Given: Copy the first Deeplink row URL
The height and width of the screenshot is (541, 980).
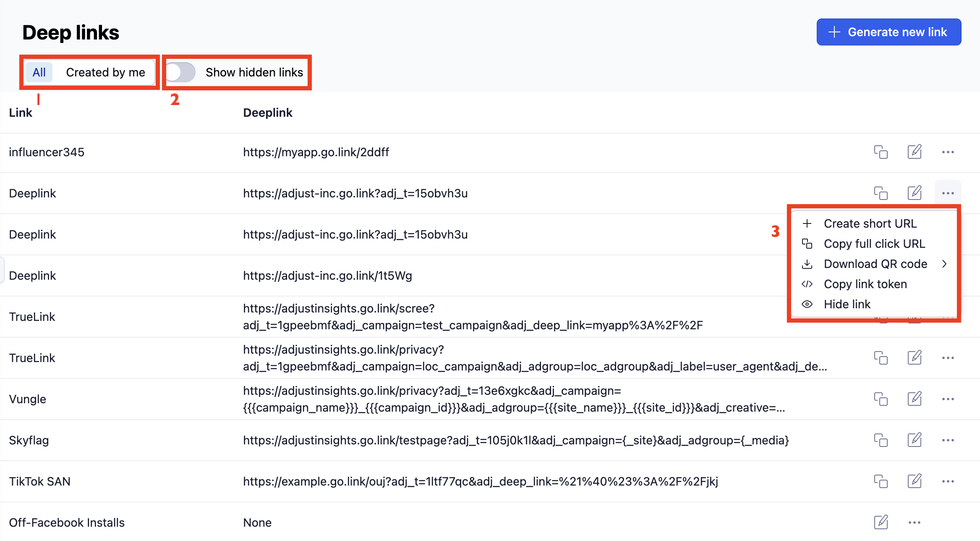Looking at the screenshot, I should point(881,193).
